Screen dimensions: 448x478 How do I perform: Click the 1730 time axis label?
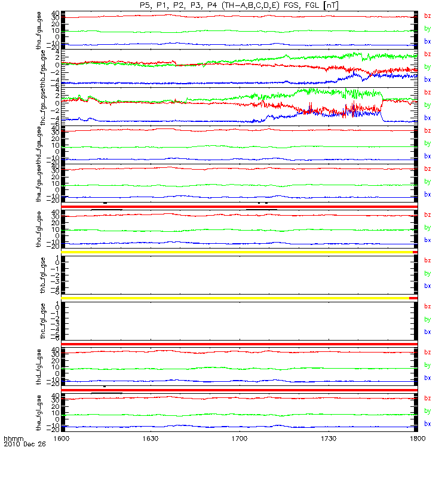329,439
